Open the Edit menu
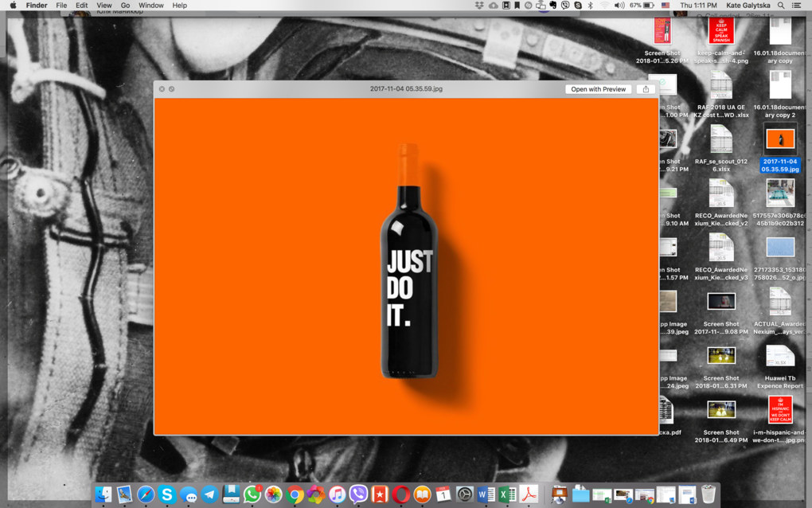This screenshot has height=508, width=812. click(x=81, y=6)
